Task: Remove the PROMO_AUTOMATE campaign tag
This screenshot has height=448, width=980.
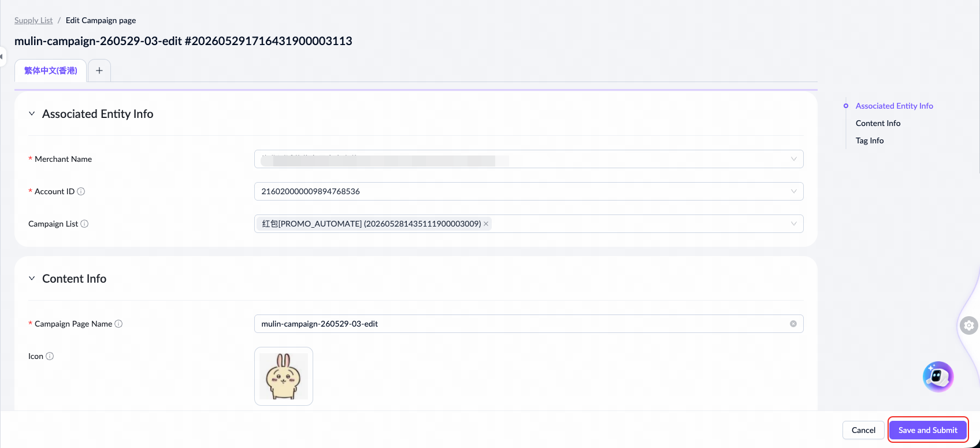Action: pyautogui.click(x=486, y=224)
